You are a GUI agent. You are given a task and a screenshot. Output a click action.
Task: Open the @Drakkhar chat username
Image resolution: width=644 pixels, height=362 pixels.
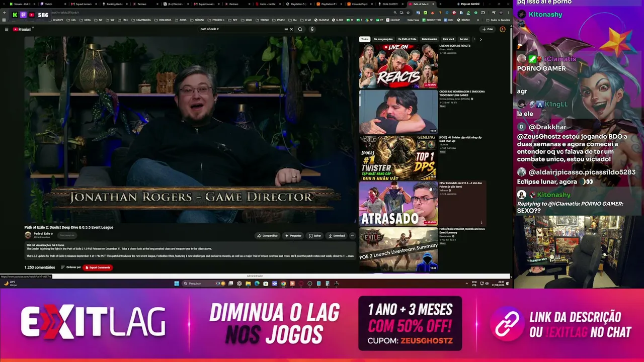547,127
